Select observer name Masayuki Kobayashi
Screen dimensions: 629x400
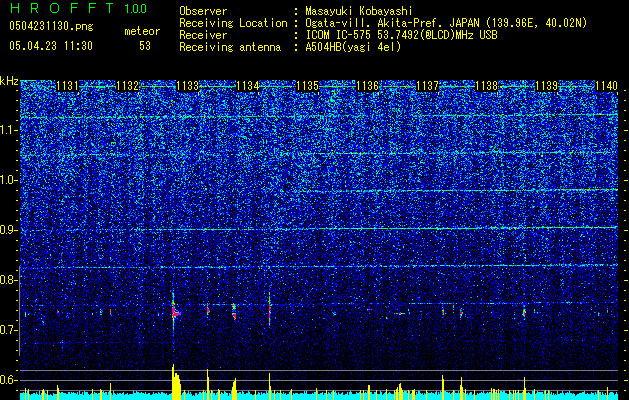(359, 11)
